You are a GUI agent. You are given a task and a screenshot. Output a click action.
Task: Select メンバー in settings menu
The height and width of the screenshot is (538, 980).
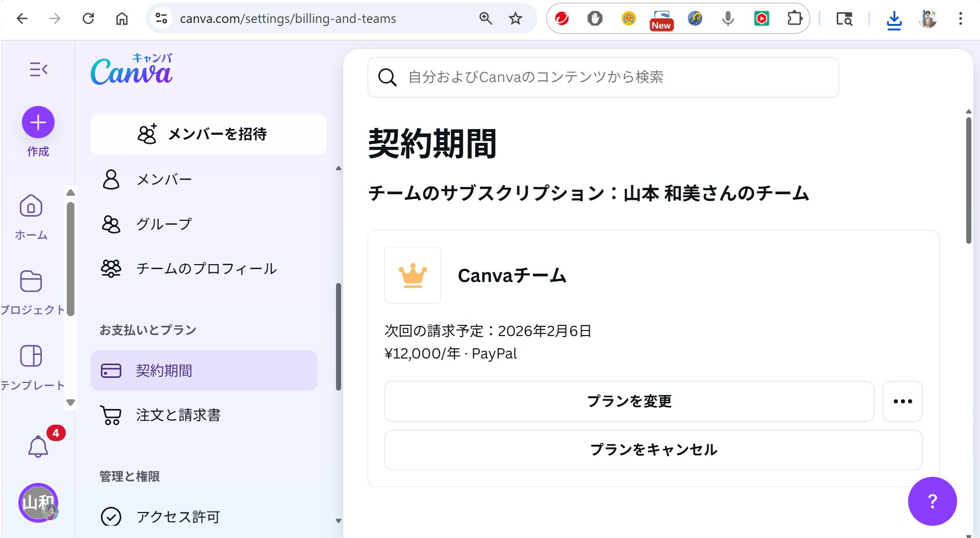pyautogui.click(x=164, y=180)
